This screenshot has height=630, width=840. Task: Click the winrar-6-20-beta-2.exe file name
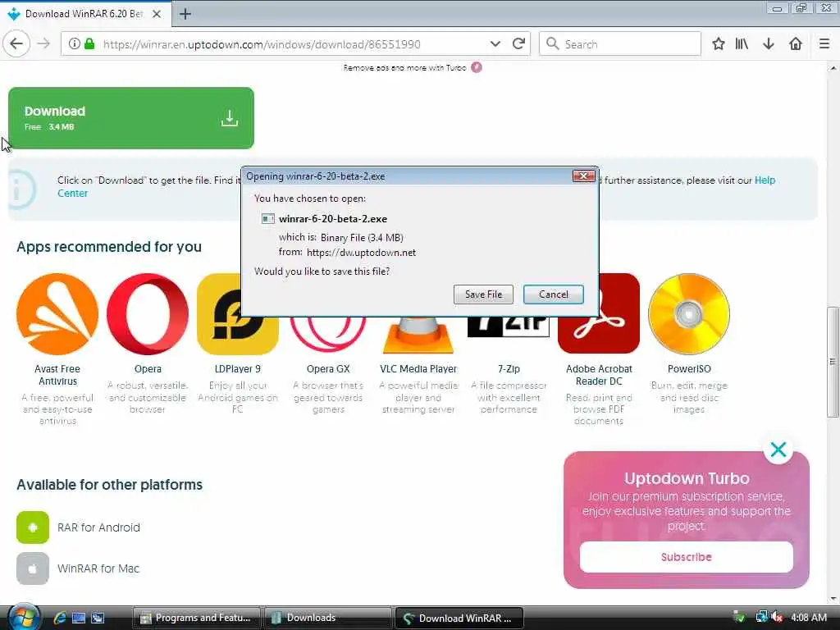(x=333, y=218)
